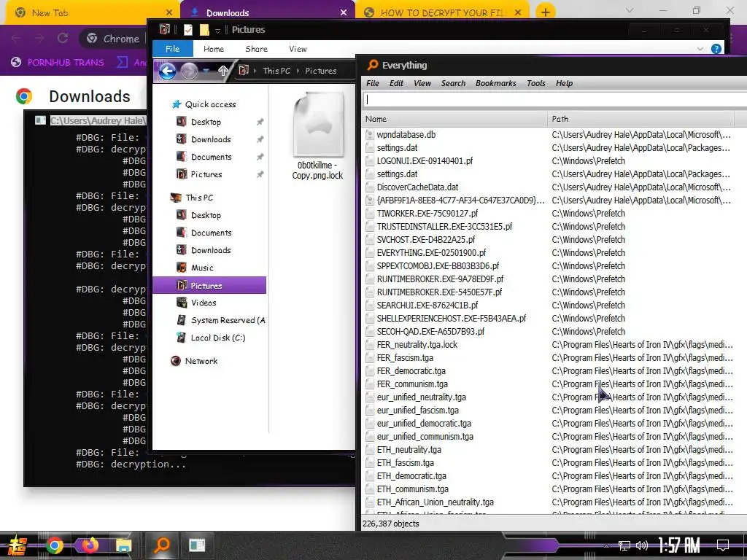Select Pictures under Quick access
The image size is (747, 560).
206,175
